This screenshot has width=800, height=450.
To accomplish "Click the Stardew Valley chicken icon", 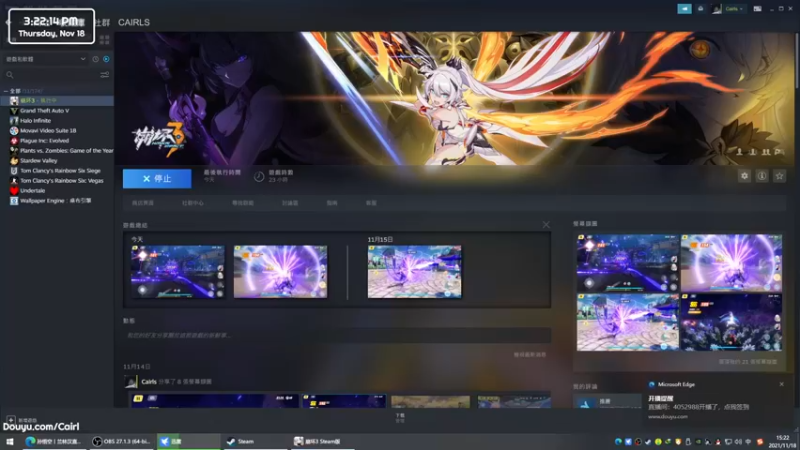I will [14, 161].
